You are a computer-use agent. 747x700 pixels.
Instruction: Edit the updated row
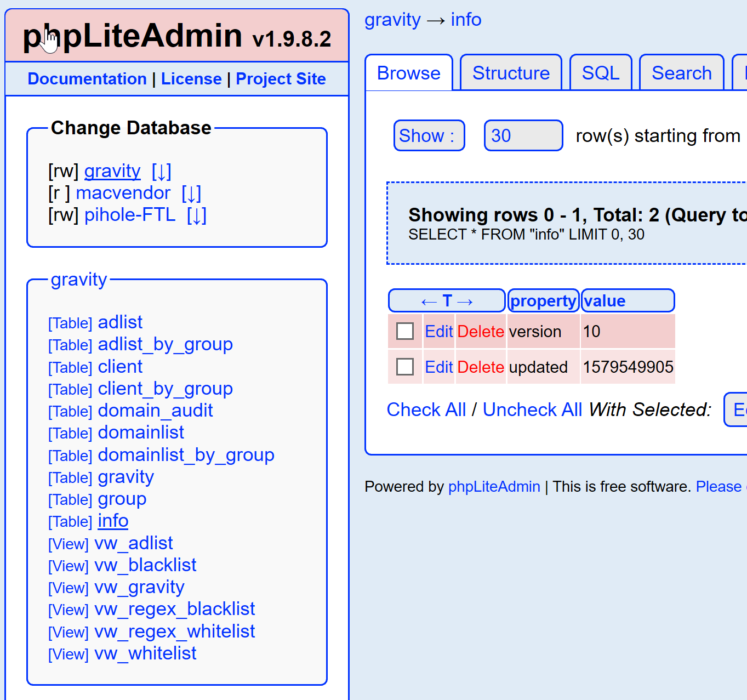439,367
